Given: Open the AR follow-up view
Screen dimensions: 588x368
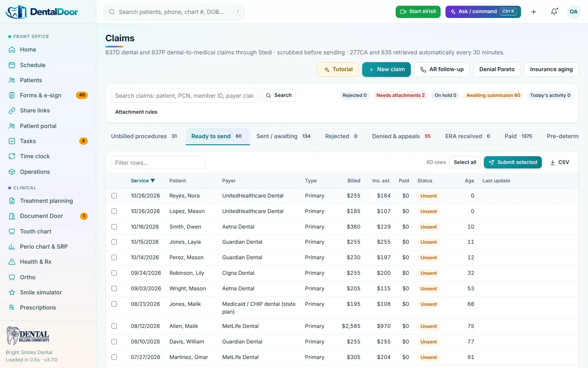Looking at the screenshot, I should [x=442, y=70].
